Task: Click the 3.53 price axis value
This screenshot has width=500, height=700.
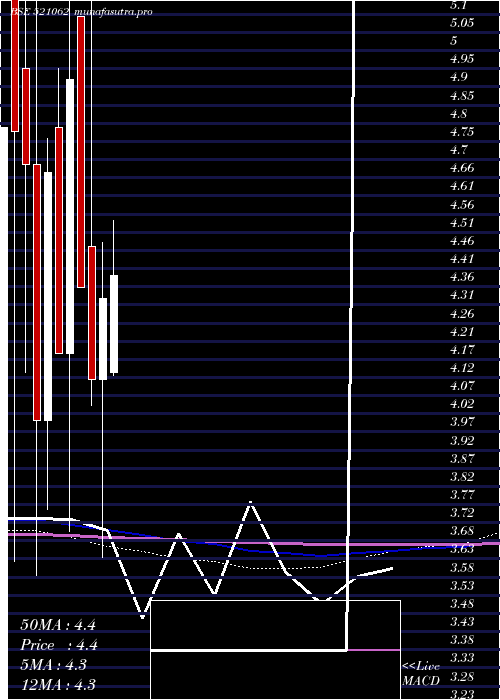Action: pyautogui.click(x=462, y=585)
